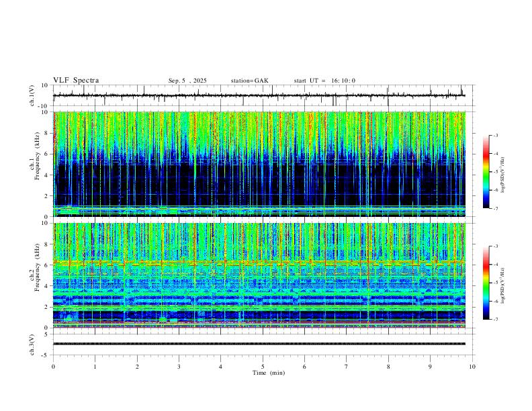Click the lower ch.2 PSD color bar
This screenshot has height=411, width=532.
[x=486, y=283]
